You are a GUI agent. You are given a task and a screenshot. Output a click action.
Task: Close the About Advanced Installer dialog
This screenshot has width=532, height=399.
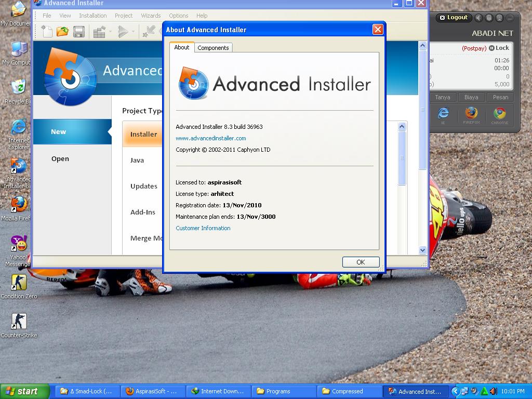click(x=378, y=30)
